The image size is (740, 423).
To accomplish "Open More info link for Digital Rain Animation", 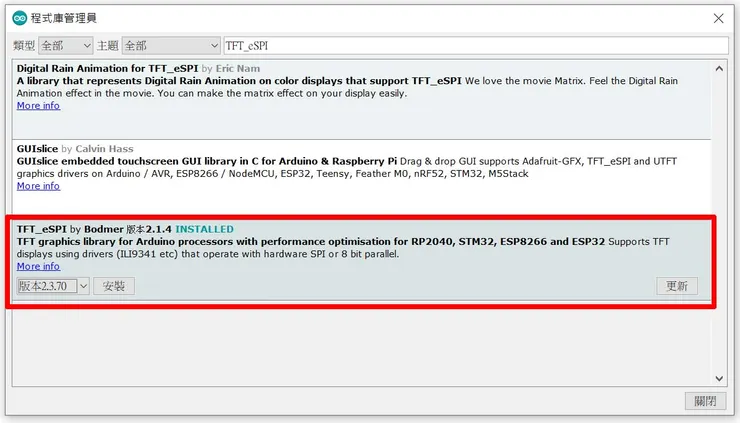I will pos(38,106).
